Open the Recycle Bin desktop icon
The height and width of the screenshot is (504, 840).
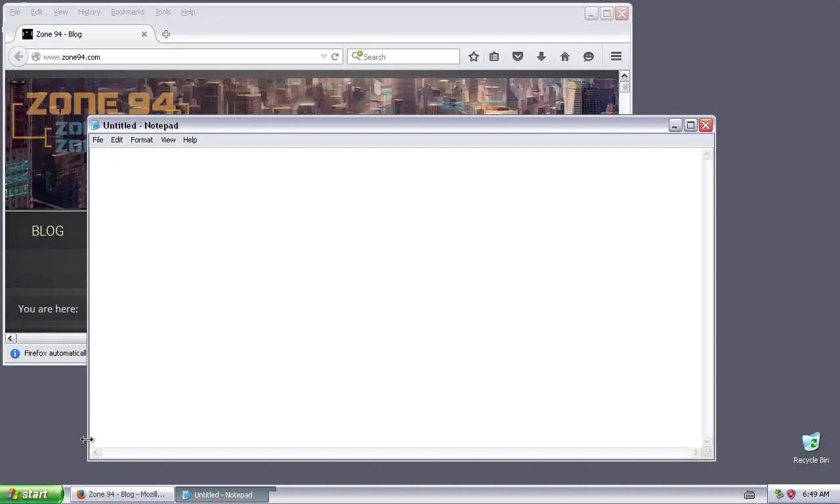click(x=811, y=448)
